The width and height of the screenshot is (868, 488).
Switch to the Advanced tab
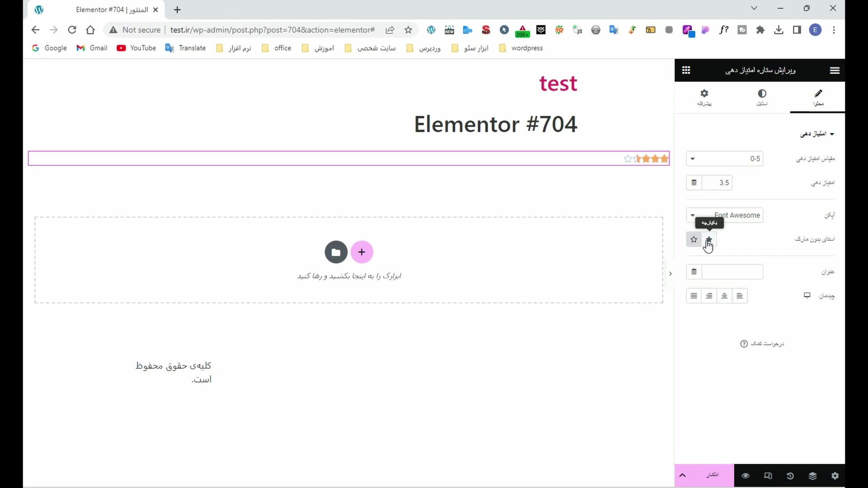click(x=704, y=97)
